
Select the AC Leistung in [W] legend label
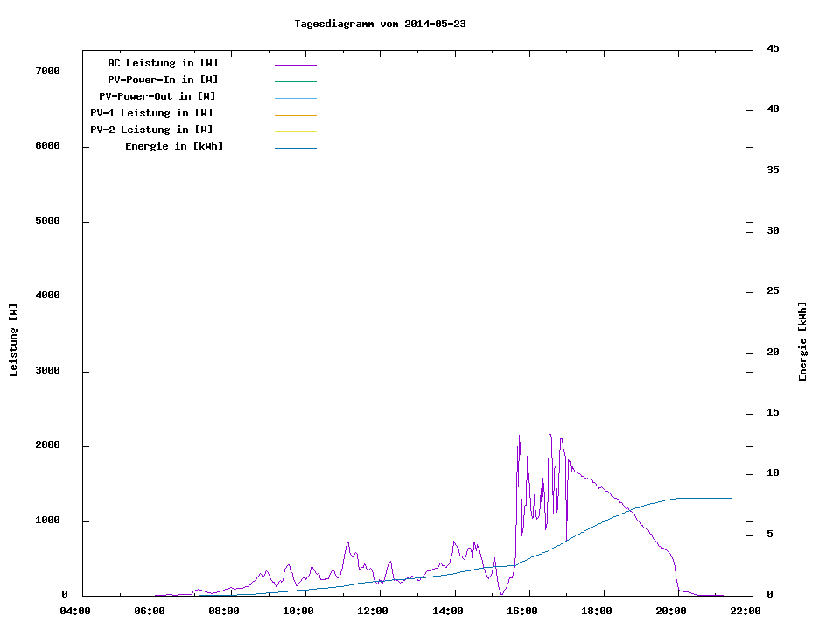point(163,63)
